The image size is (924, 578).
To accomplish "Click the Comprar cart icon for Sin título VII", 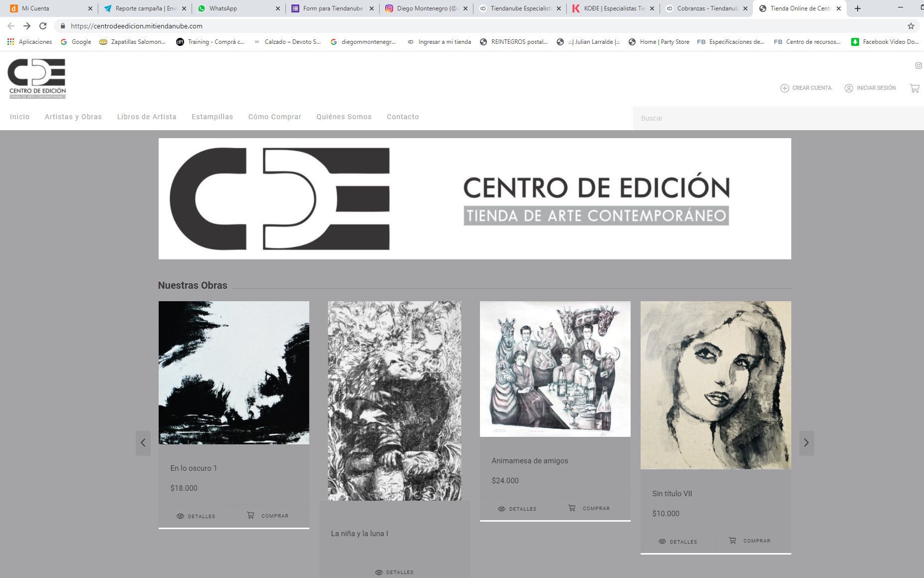I will click(x=732, y=540).
